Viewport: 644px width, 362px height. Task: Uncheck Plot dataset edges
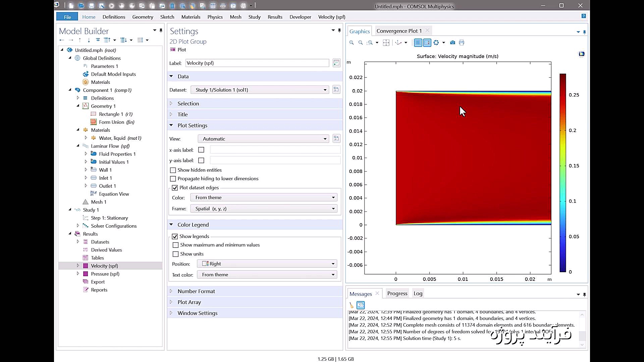pos(175,188)
